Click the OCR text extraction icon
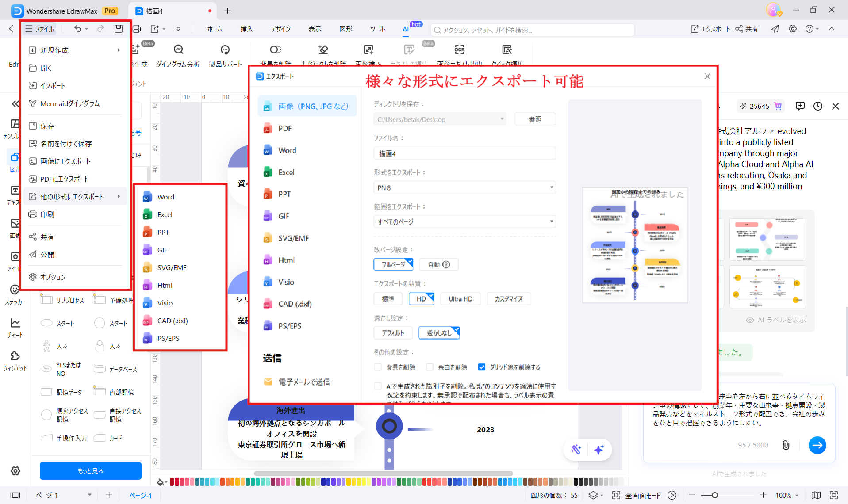The image size is (848, 504). pos(460,50)
